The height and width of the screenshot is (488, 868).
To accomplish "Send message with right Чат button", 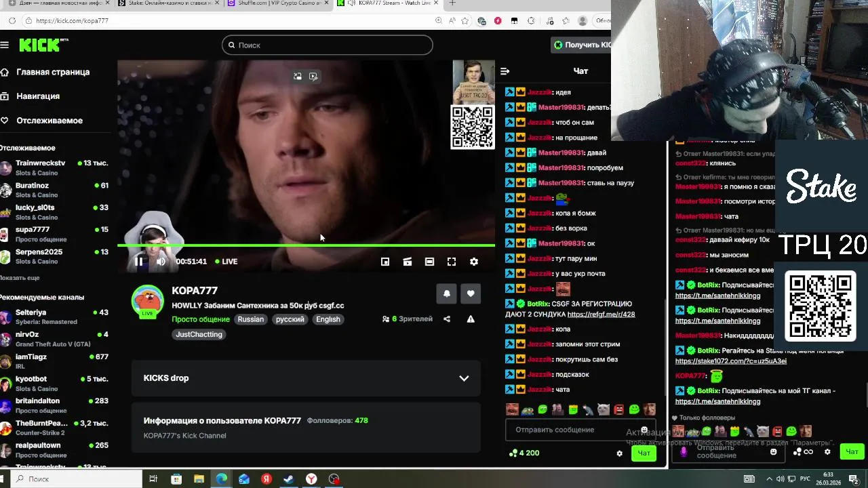I will [x=852, y=451].
